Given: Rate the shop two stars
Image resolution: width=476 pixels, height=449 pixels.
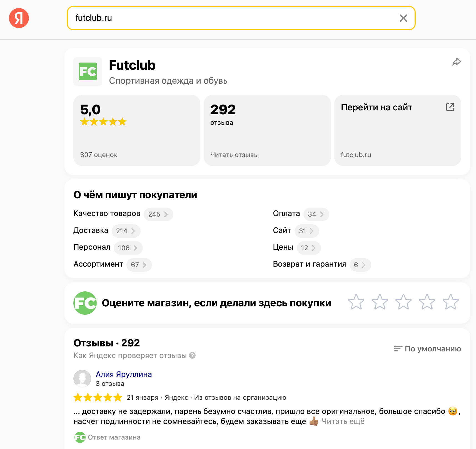Looking at the screenshot, I should [x=380, y=302].
